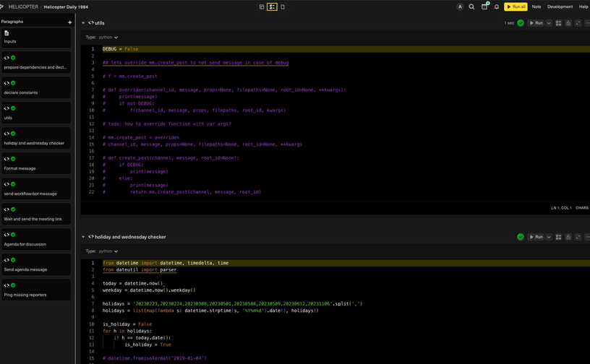Open Run options dropdown for holiday checker
The height and width of the screenshot is (364, 590).
(549, 237)
